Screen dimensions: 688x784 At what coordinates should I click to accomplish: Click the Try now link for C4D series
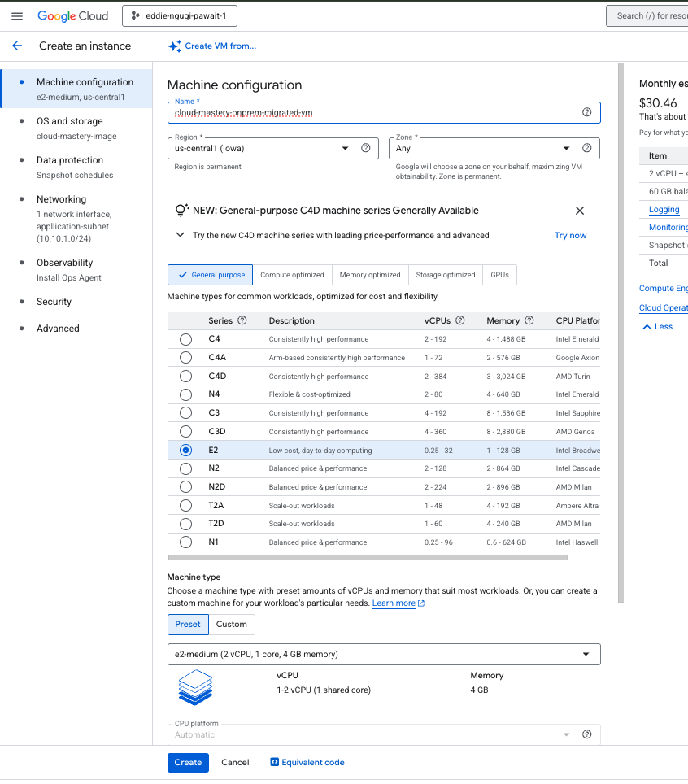[573, 235]
